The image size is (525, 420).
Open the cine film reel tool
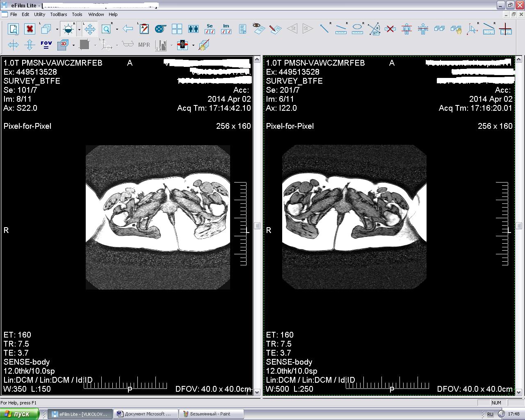[160, 29]
